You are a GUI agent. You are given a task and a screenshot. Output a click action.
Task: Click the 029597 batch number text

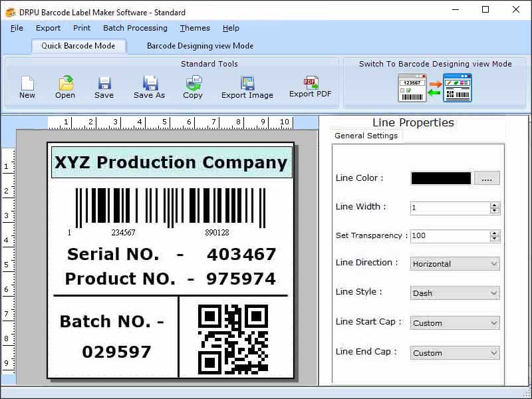117,352
